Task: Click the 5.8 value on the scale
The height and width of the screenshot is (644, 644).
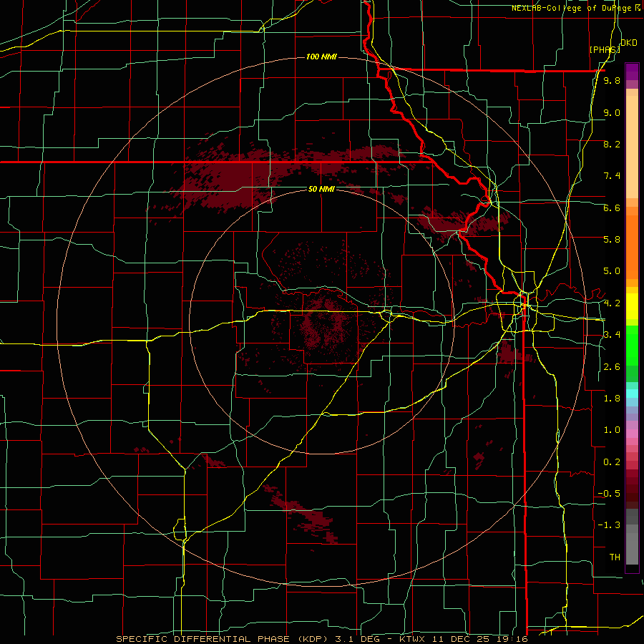Action: pyautogui.click(x=612, y=240)
